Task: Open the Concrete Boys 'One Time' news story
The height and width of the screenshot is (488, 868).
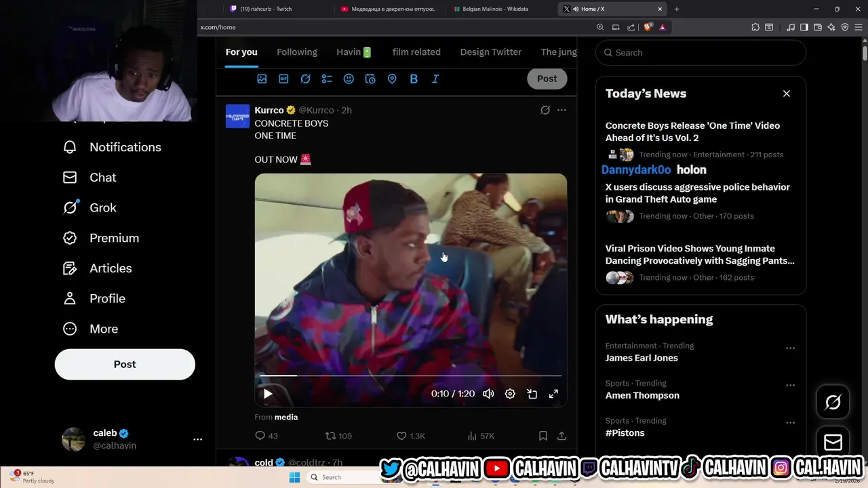Action: [x=693, y=131]
